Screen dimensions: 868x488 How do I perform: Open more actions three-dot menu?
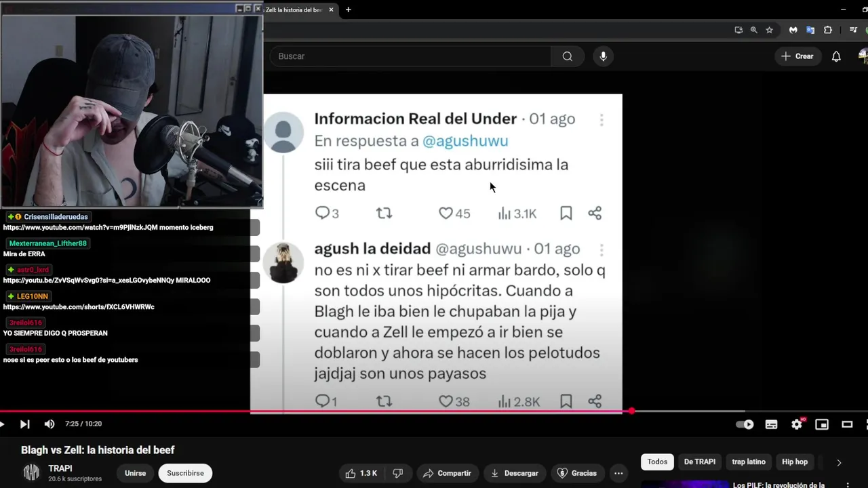pos(618,473)
